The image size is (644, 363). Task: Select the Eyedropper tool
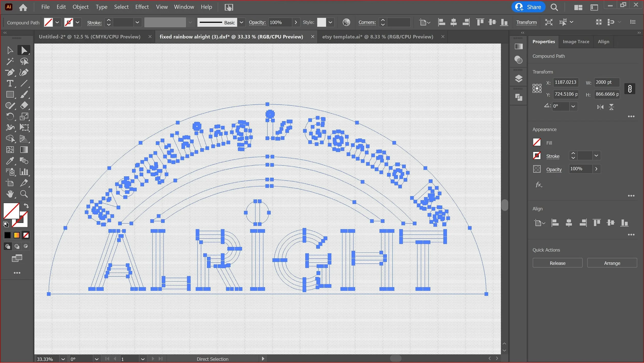(x=10, y=161)
